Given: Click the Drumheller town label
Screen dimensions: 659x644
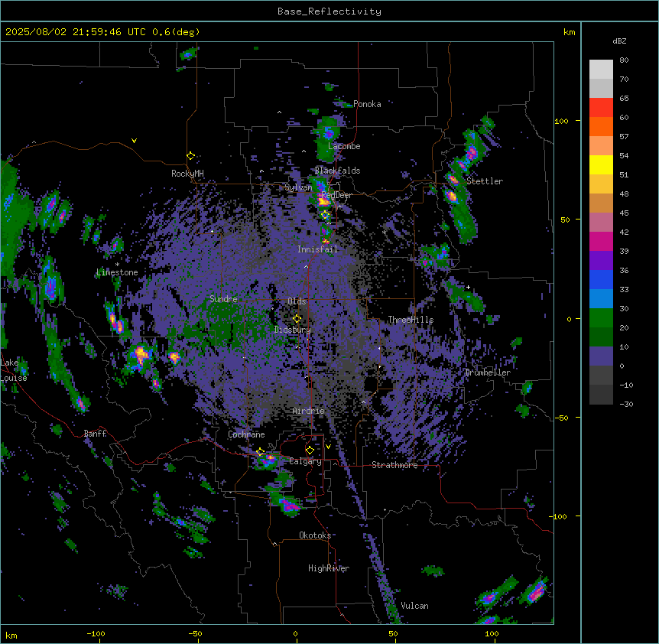Looking at the screenshot, I should pyautogui.click(x=488, y=372).
